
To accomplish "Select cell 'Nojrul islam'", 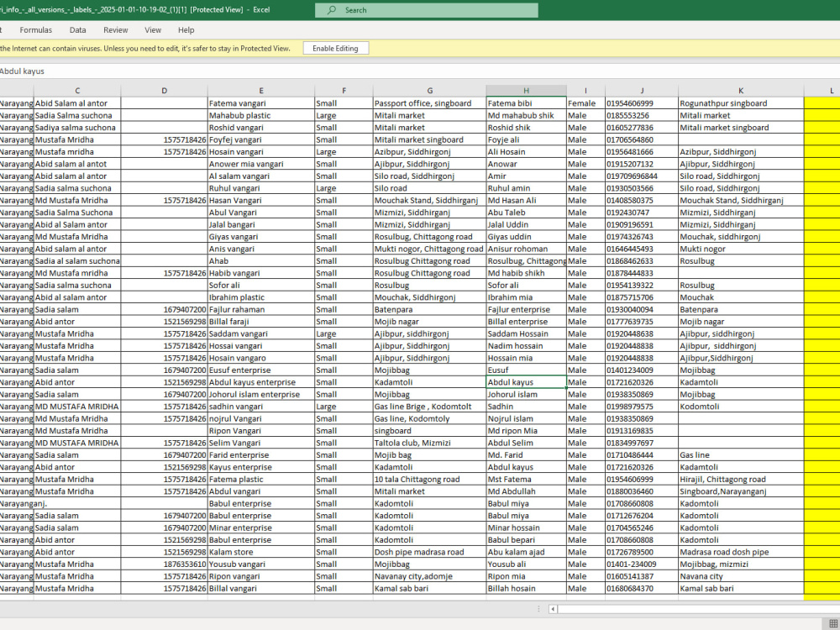I will 526,418.
